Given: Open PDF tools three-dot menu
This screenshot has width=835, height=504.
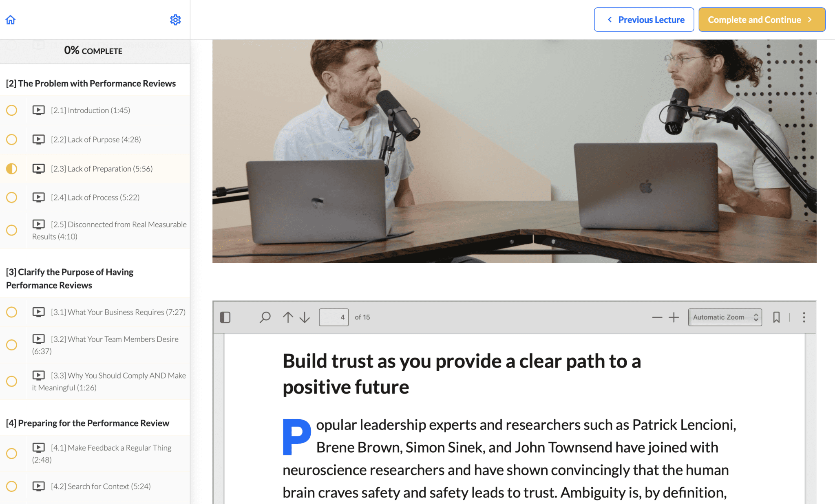Looking at the screenshot, I should (804, 317).
